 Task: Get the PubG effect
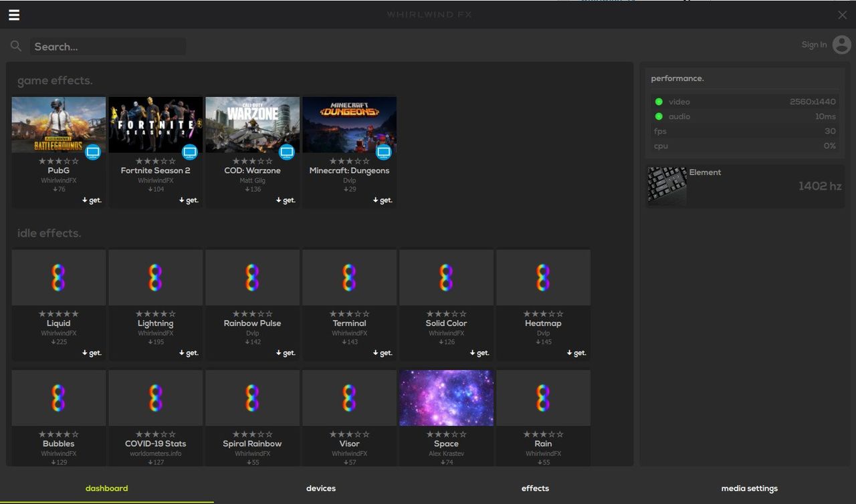[x=92, y=200]
